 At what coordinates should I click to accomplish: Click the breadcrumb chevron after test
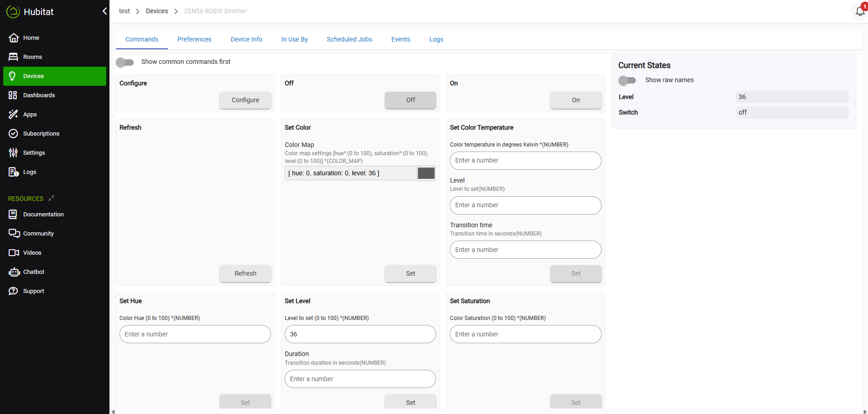[138, 11]
